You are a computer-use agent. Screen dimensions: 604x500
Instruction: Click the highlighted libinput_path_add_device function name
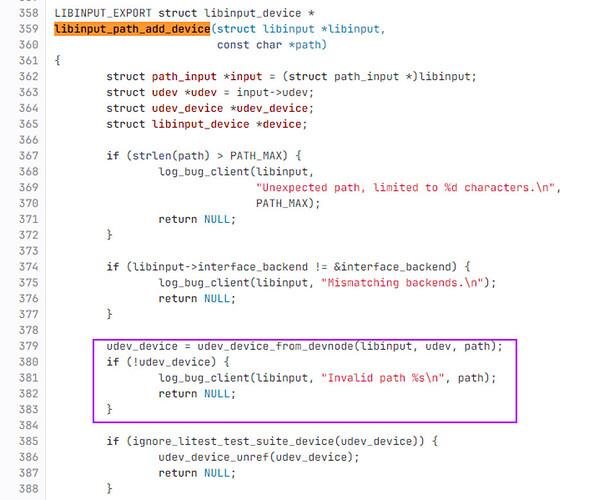pyautogui.click(x=132, y=29)
